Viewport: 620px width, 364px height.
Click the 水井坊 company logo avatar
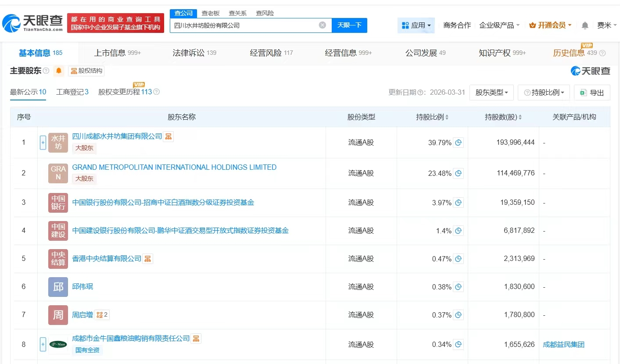[58, 143]
